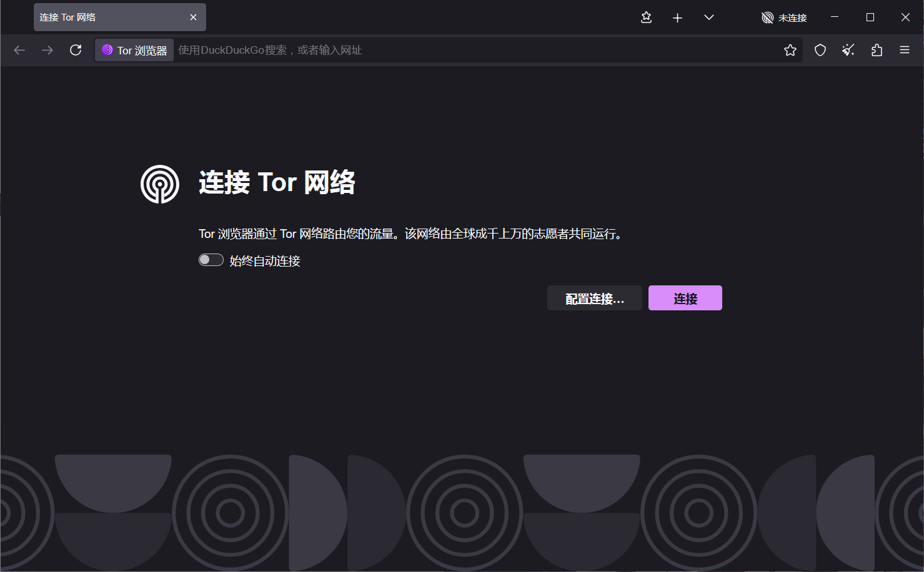Click the Firefox View star-tray icon
Screen dimensions: 924x572
(x=646, y=17)
